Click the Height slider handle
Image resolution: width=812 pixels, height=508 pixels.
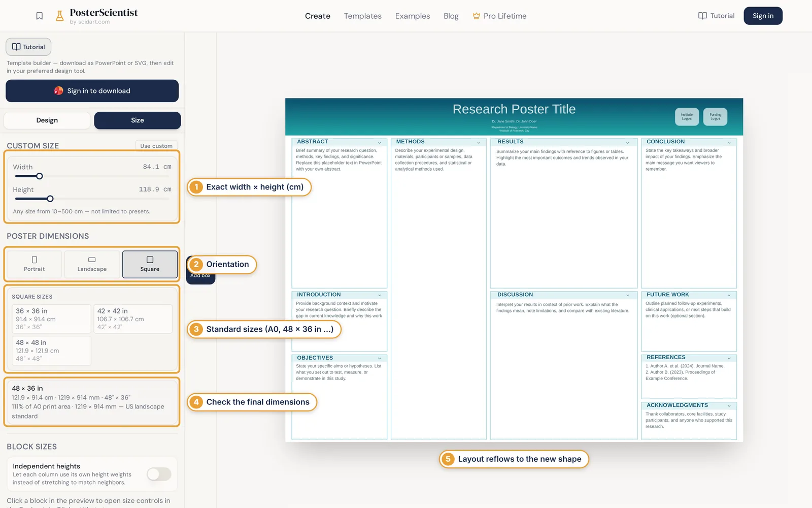click(50, 199)
